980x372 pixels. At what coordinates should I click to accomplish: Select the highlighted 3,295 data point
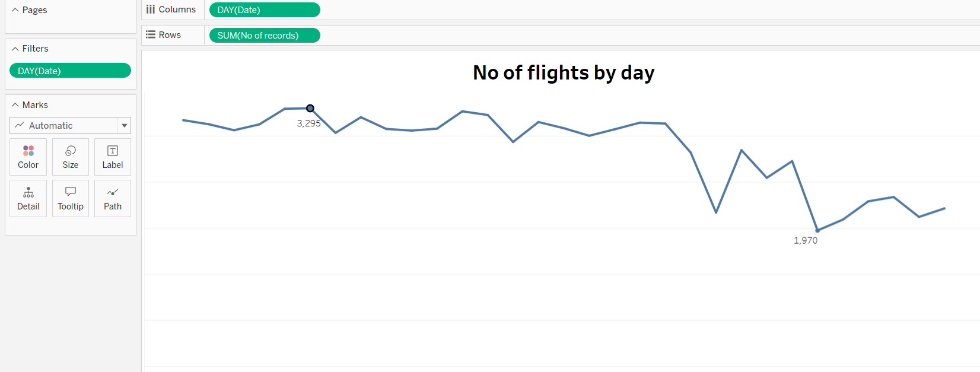click(310, 108)
